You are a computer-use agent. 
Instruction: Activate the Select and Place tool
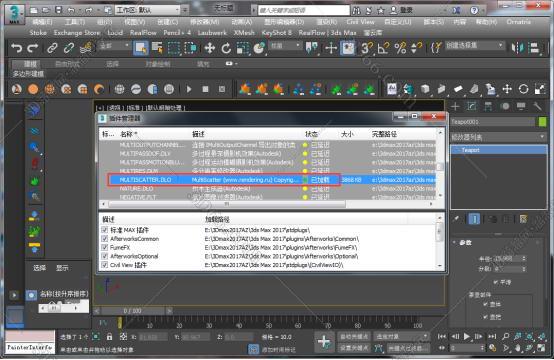(259, 48)
